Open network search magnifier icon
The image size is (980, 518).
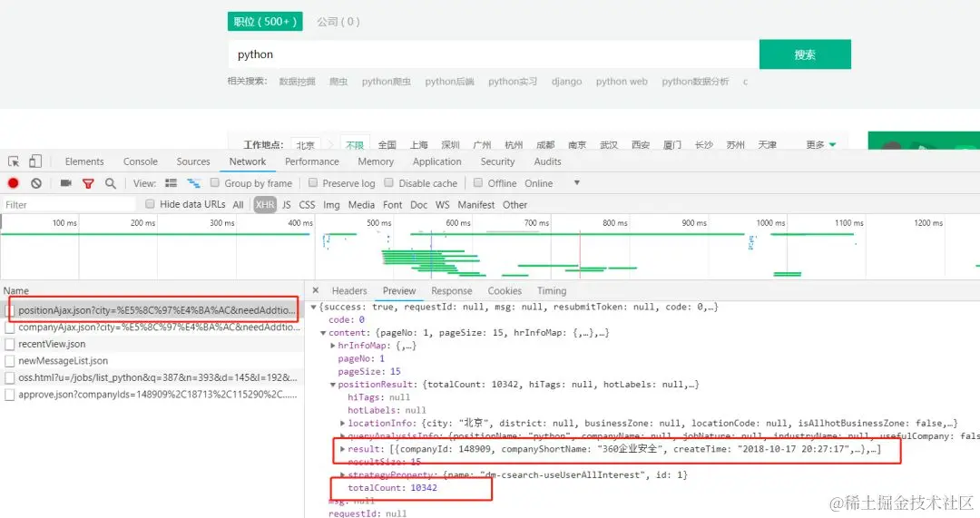pos(111,183)
